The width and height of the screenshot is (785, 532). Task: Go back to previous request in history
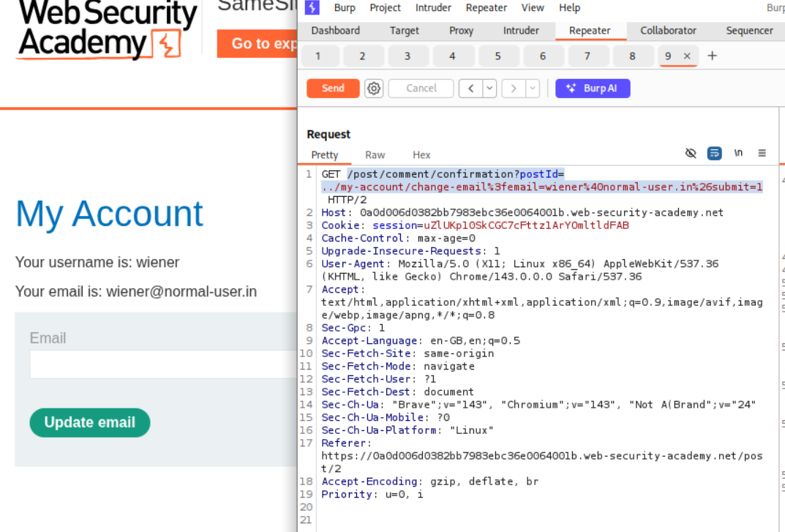click(x=470, y=89)
